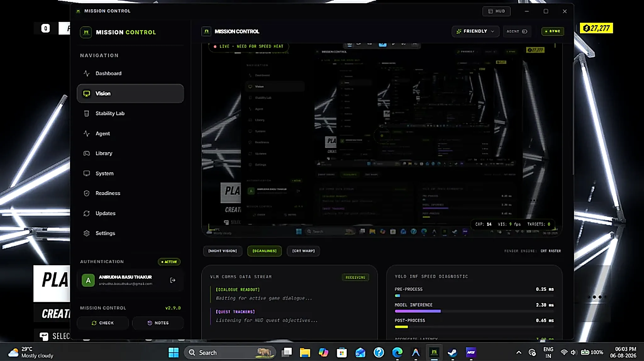Click the Windows Start button on the taskbar
The height and width of the screenshot is (361, 644).
click(x=173, y=353)
